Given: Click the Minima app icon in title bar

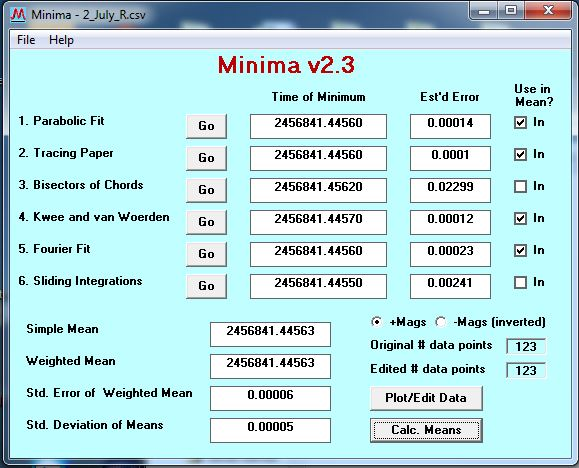Looking at the screenshot, I should [18, 15].
